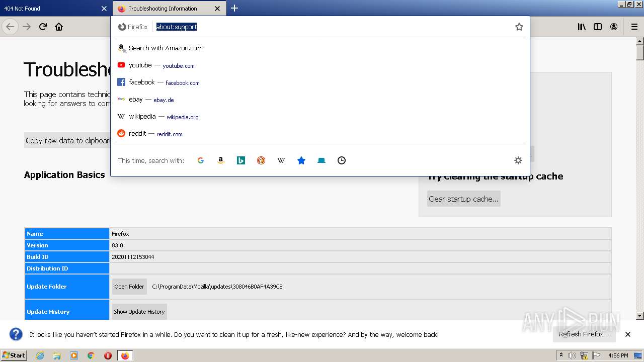
Task: Click Copy raw data to clipboard button
Action: pyautogui.click(x=67, y=141)
